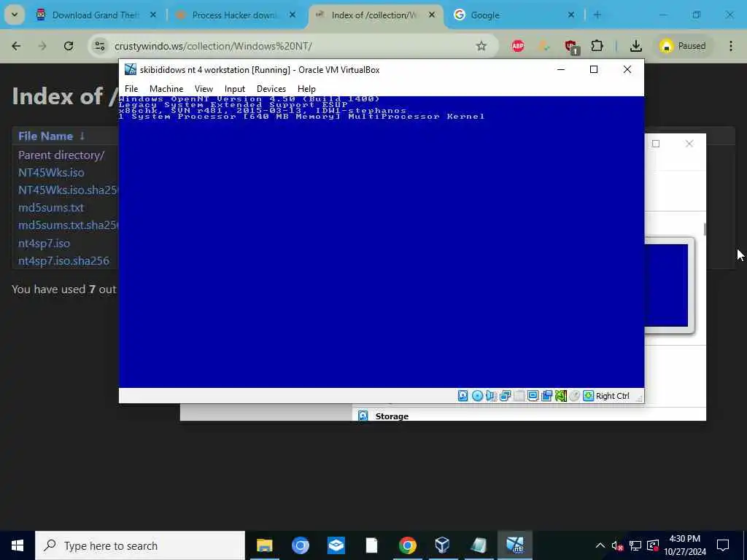Open the File menu in VirtualBox

[x=131, y=89]
